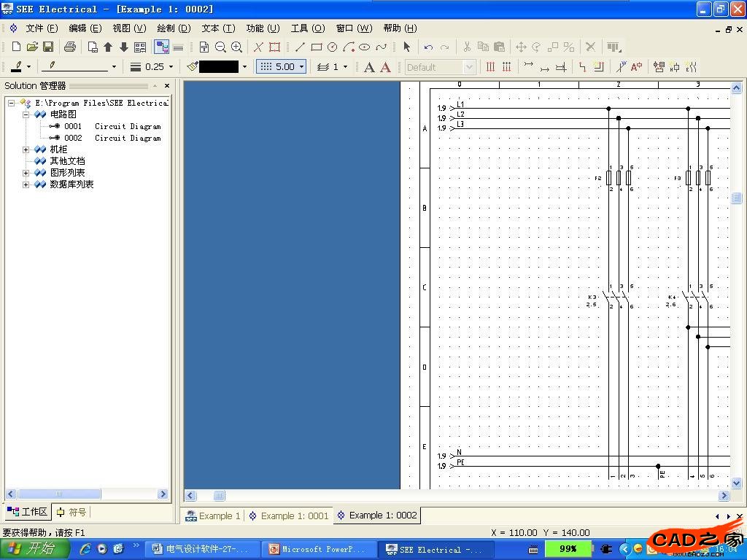Toggle the highlighted Solution manager panel button
The image size is (747, 560).
[162, 47]
